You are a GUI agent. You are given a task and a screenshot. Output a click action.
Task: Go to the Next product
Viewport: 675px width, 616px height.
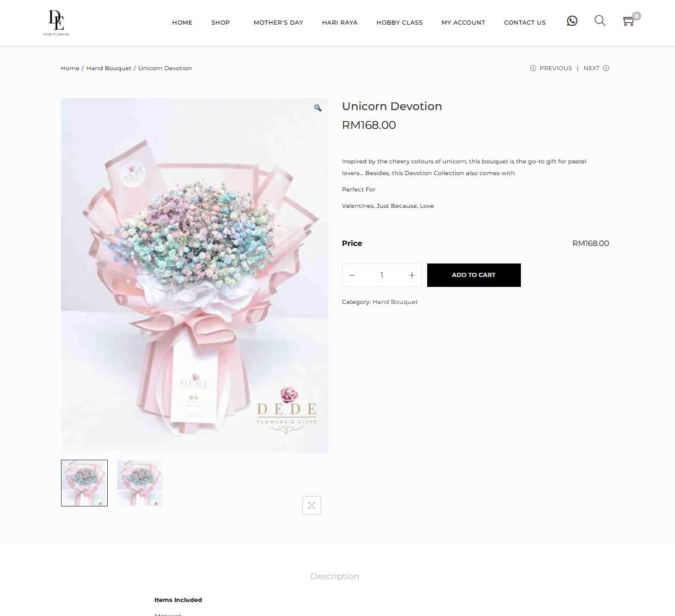(596, 68)
